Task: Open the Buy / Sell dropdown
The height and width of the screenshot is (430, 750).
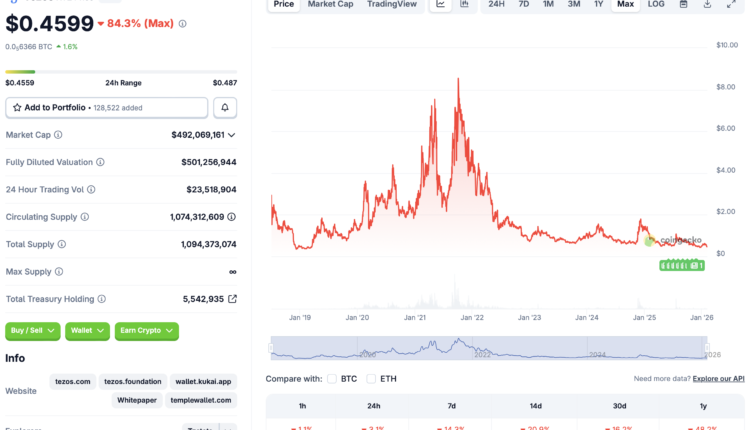Action: point(33,331)
